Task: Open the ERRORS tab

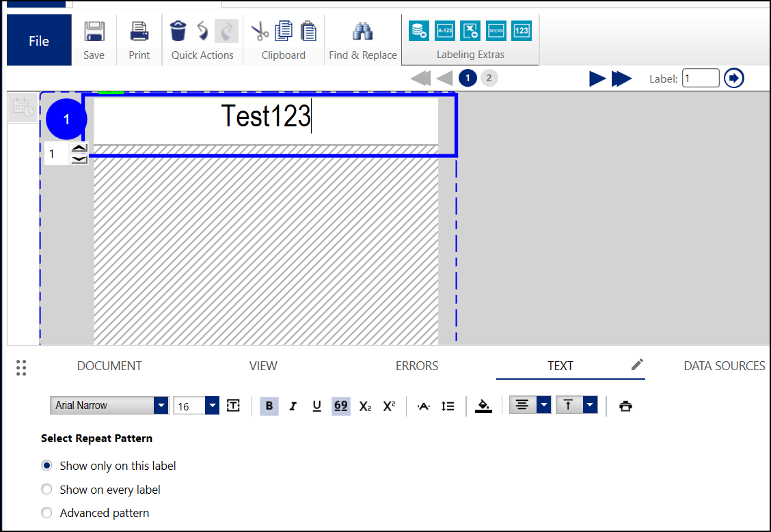Action: (x=417, y=366)
